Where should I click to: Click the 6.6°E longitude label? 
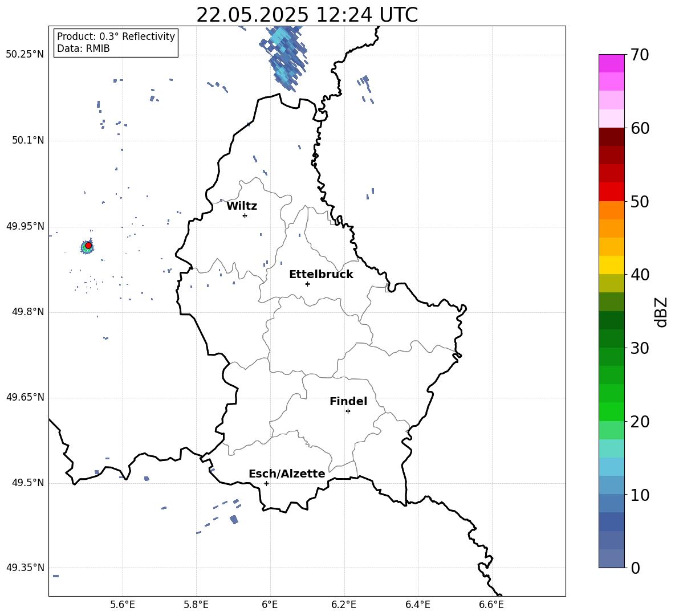[x=491, y=605]
